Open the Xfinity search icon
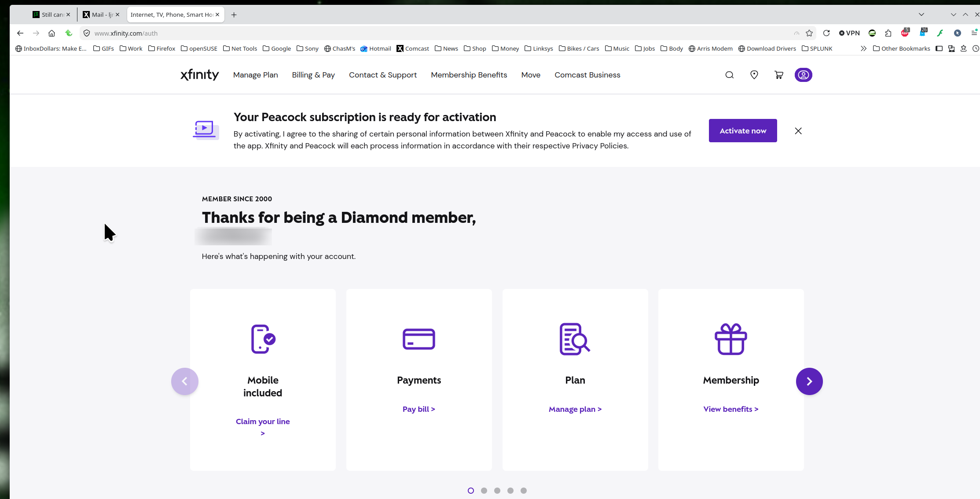Screen dimensions: 980x499 pyautogui.click(x=729, y=75)
